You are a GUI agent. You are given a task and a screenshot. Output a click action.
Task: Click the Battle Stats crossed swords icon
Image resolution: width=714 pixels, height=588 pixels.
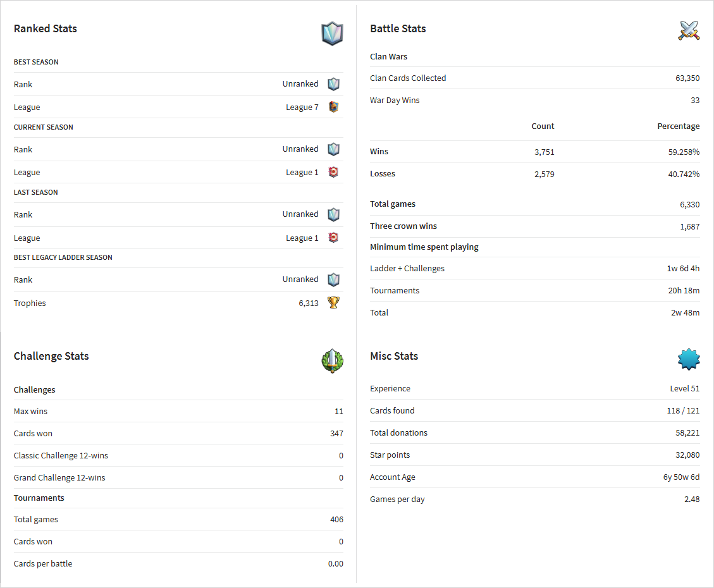pyautogui.click(x=689, y=30)
